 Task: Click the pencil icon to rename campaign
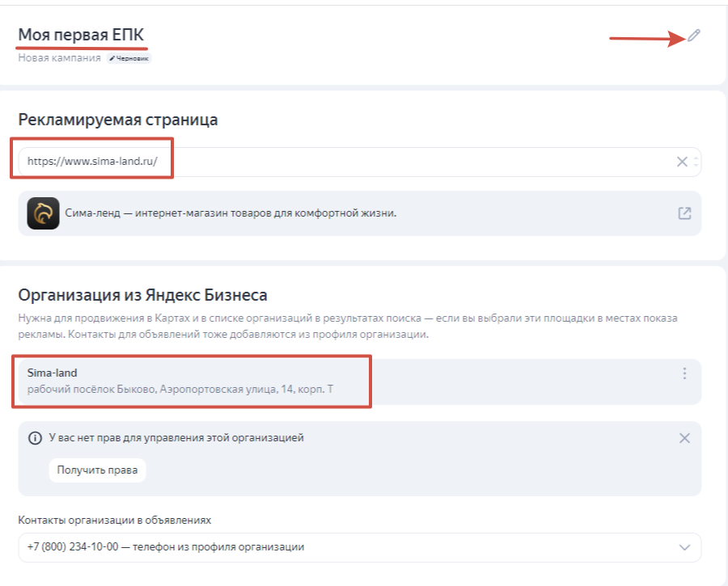(694, 36)
